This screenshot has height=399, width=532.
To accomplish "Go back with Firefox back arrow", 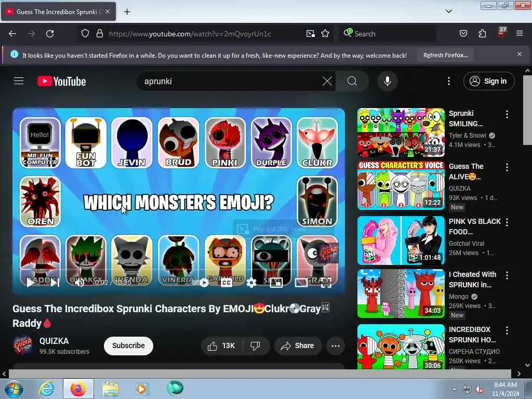I will (12, 34).
